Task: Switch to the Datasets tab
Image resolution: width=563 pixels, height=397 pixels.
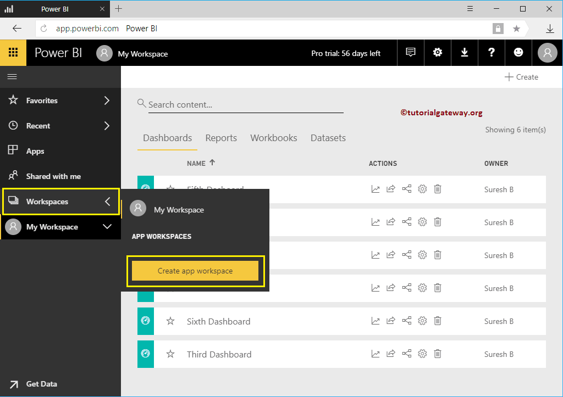Action: tap(328, 138)
